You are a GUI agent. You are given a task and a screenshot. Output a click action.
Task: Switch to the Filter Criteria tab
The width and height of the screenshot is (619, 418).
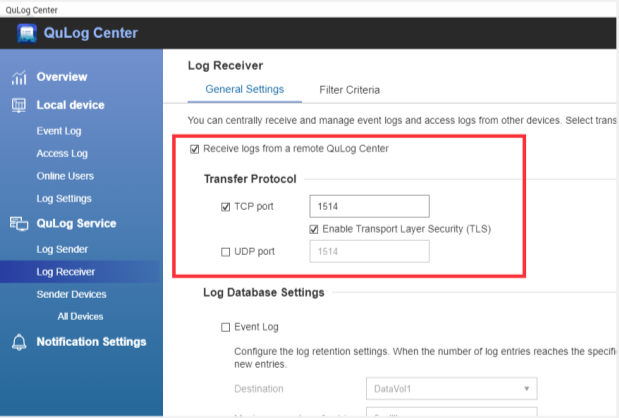tap(349, 90)
